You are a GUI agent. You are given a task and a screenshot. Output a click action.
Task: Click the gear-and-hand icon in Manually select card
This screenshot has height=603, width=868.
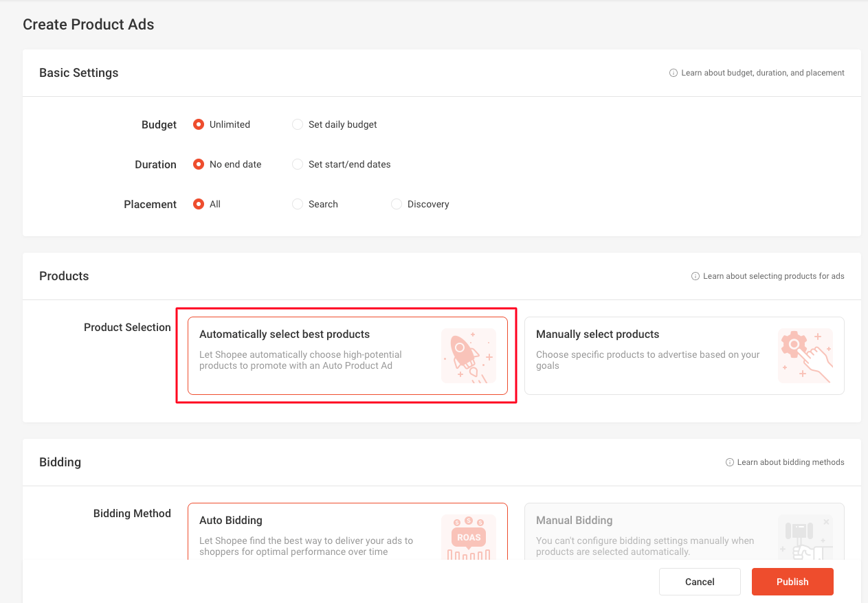(805, 356)
